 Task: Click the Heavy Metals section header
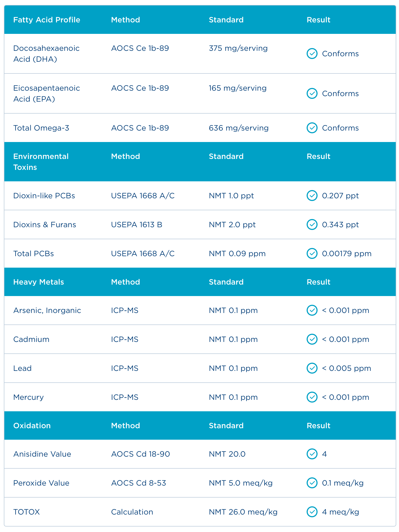click(39, 282)
